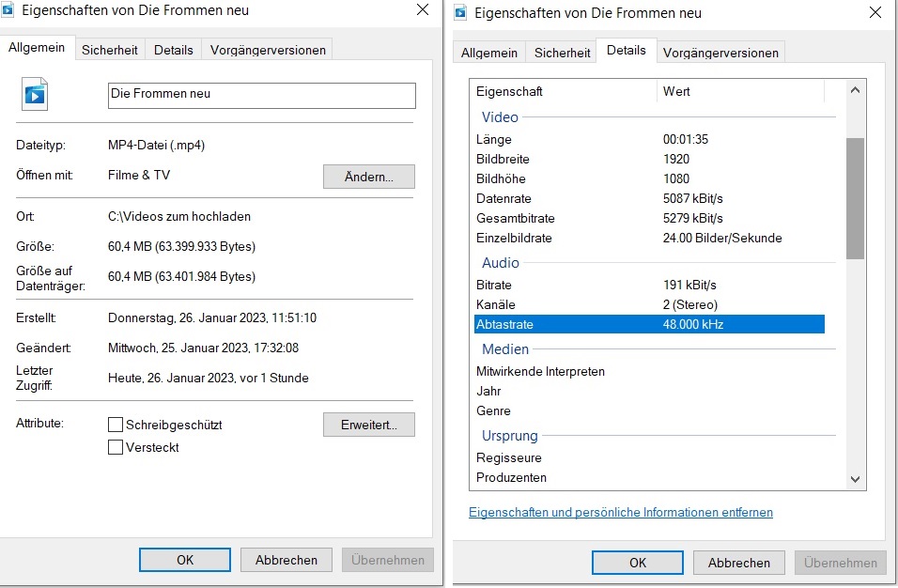Close the right properties dialog

875,13
